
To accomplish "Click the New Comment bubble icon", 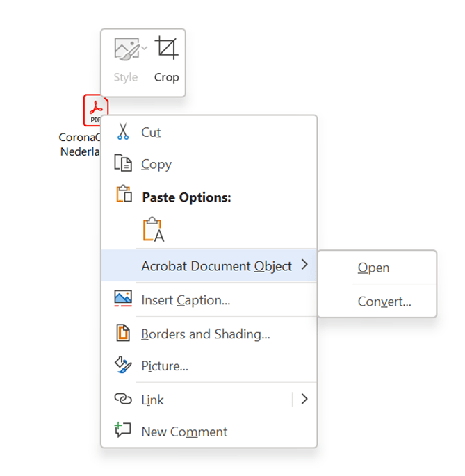I will 123,431.
